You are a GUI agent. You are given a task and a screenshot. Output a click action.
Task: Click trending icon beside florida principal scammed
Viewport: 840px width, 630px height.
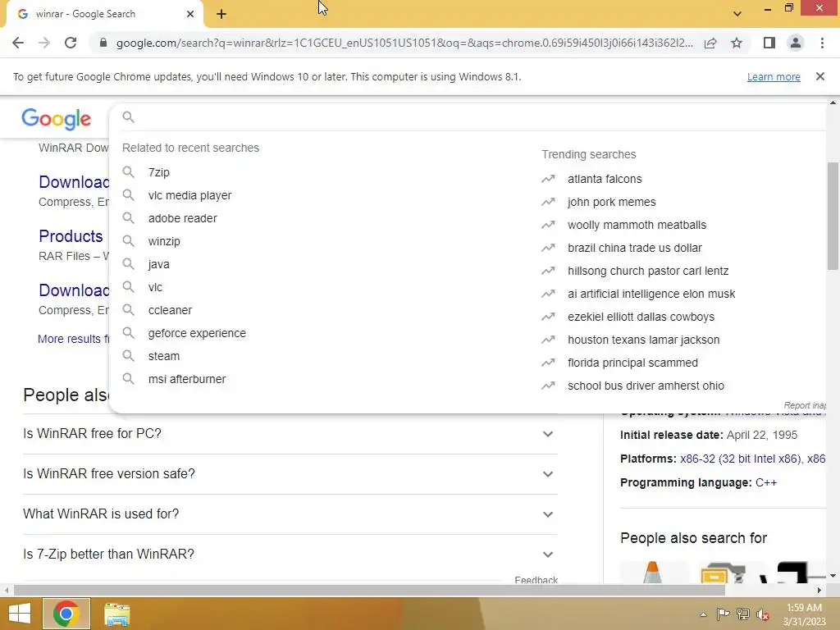click(x=548, y=363)
